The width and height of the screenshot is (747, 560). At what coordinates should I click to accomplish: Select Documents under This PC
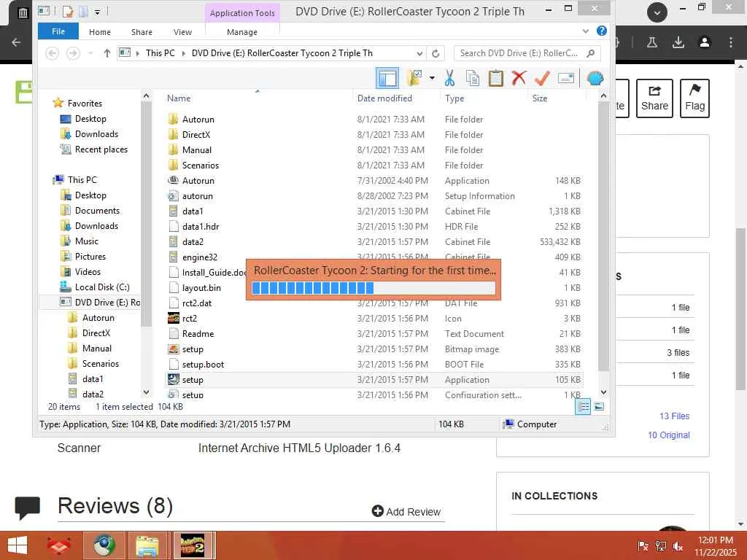coord(97,211)
